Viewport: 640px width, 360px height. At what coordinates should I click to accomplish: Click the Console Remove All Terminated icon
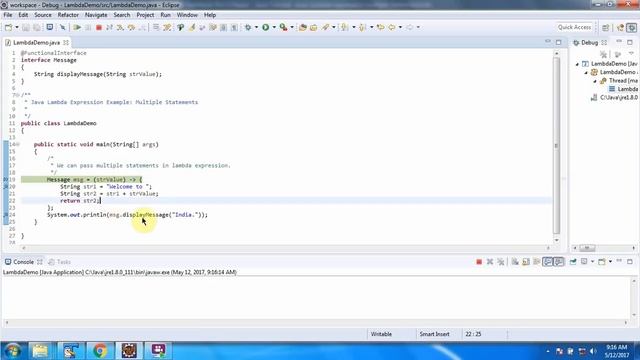[501, 262]
